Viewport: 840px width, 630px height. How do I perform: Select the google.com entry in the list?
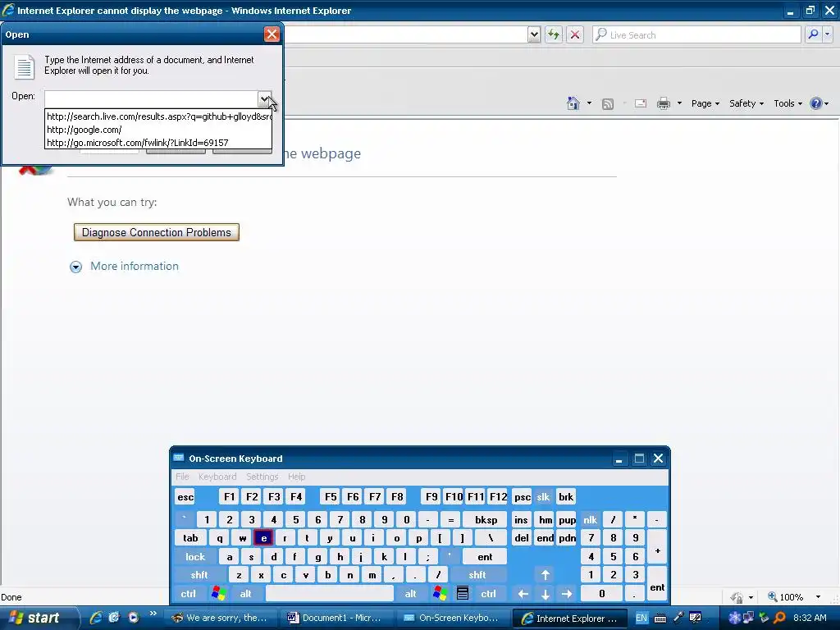[x=158, y=130]
